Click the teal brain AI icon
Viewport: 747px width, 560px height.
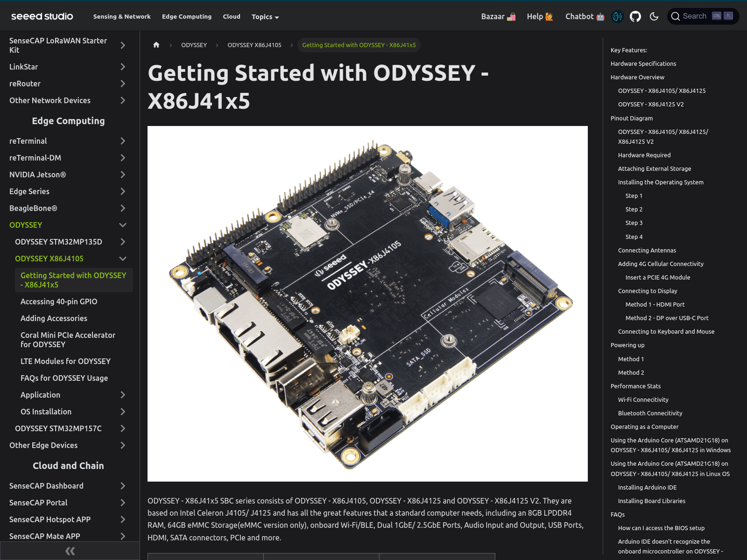click(617, 16)
